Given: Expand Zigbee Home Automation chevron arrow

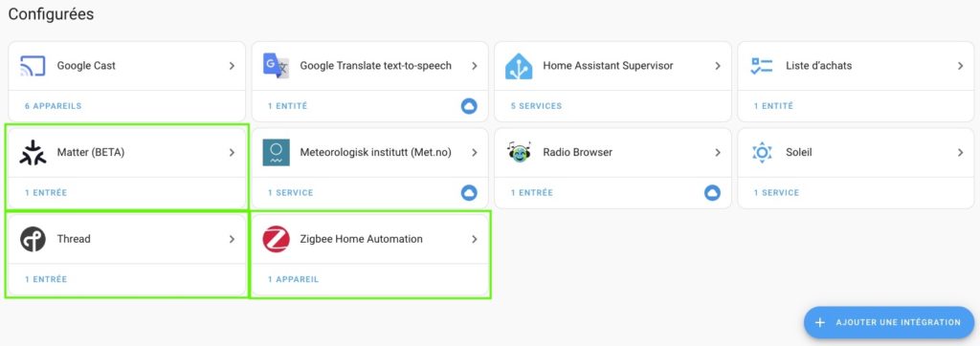Looking at the screenshot, I should (x=475, y=239).
